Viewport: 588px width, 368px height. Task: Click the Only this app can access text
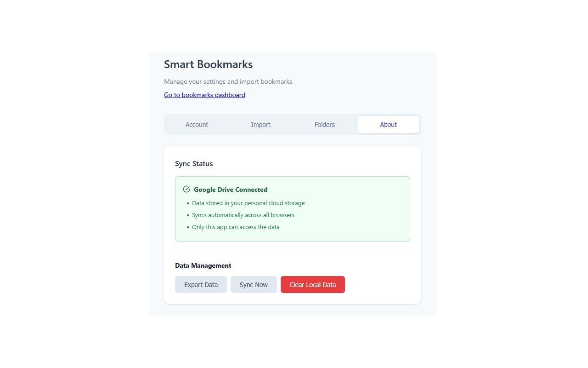point(236,227)
